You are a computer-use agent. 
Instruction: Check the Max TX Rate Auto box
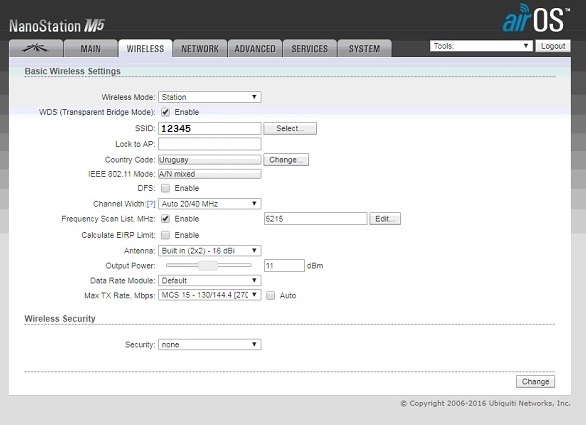[271, 296]
